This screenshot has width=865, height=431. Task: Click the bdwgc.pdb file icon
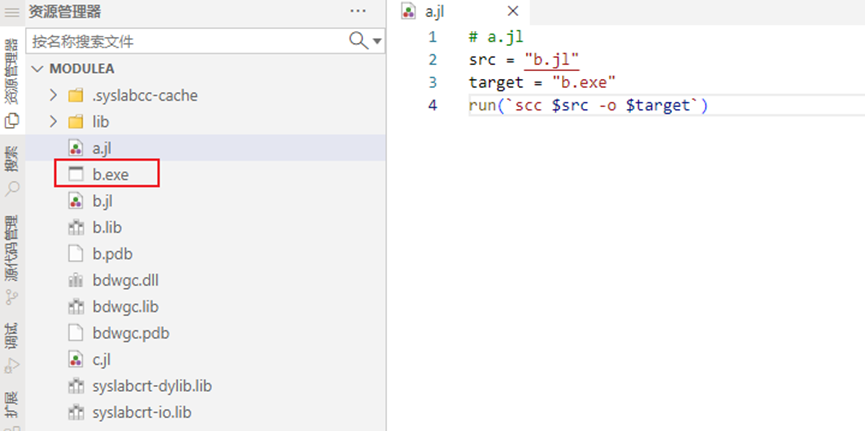[76, 333]
